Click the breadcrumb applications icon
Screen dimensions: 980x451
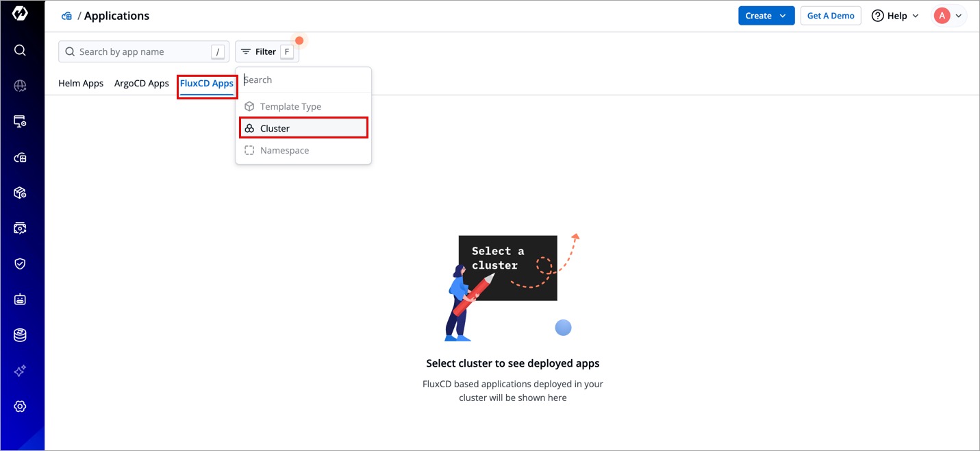(66, 16)
